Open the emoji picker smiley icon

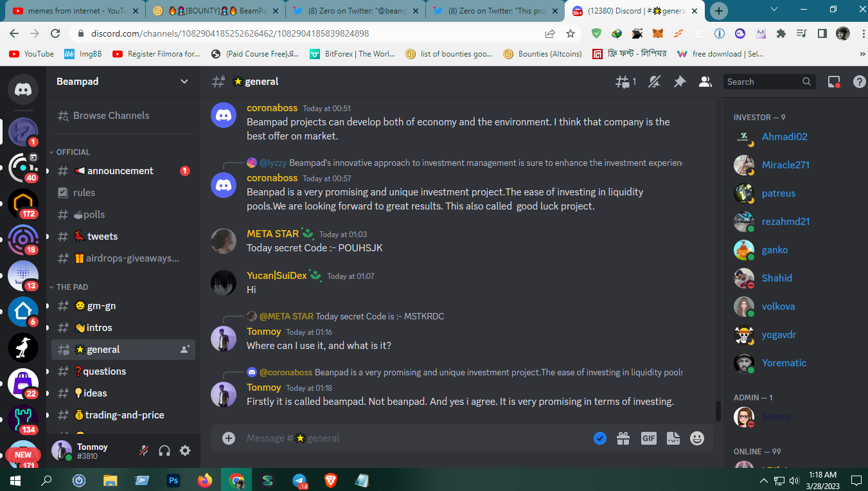[x=697, y=438]
